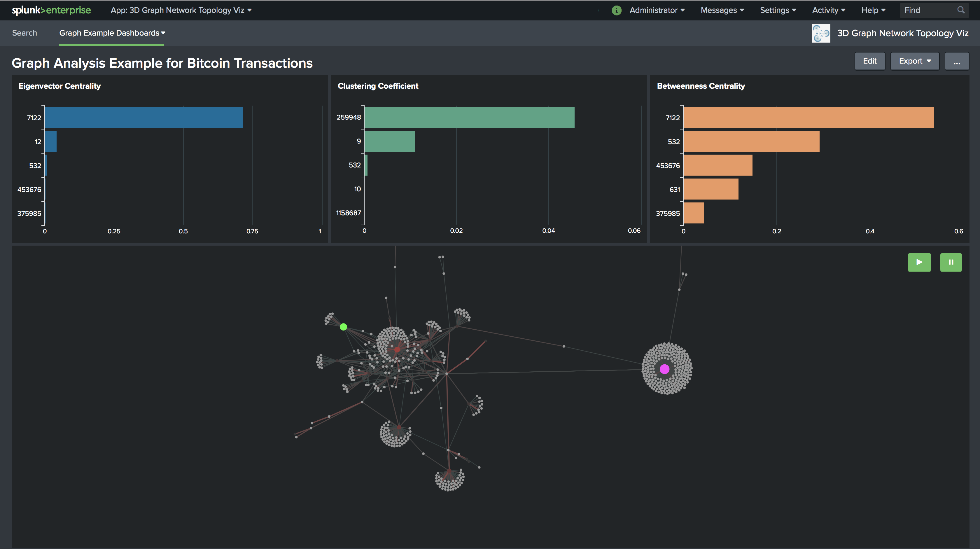Open the App selector dropdown
The height and width of the screenshot is (549, 980).
pyautogui.click(x=181, y=10)
